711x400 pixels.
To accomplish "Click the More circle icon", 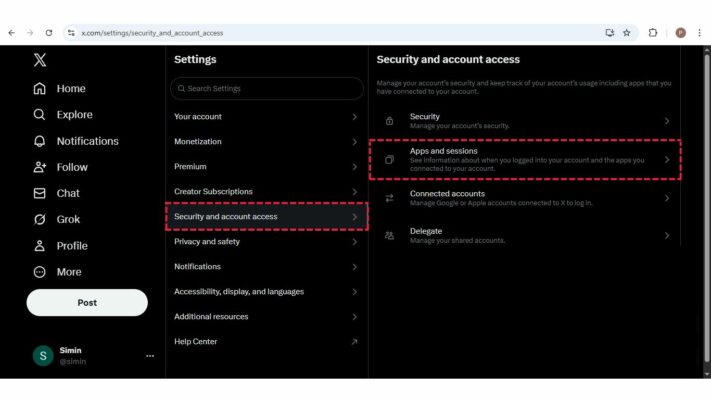I will click(x=39, y=272).
